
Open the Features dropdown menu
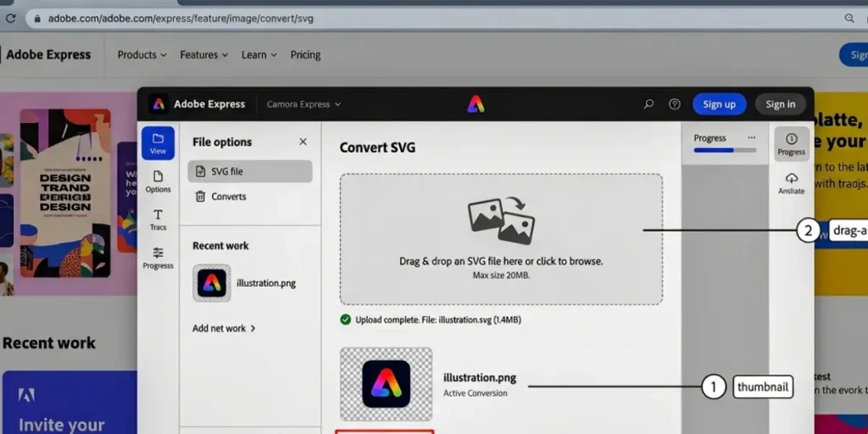[x=203, y=55]
